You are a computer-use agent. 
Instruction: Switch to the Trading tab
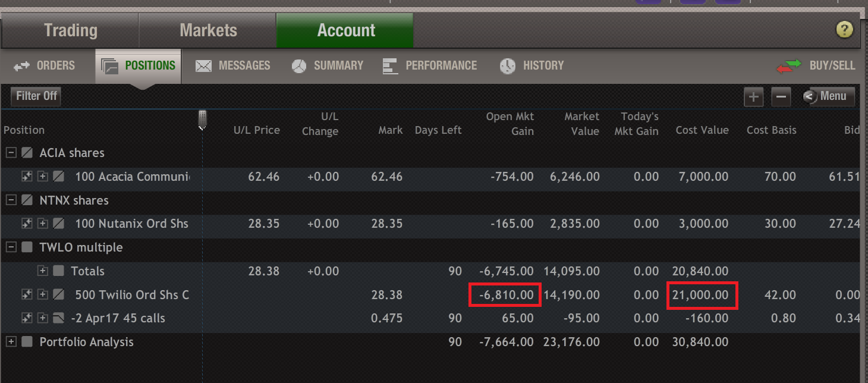[70, 30]
